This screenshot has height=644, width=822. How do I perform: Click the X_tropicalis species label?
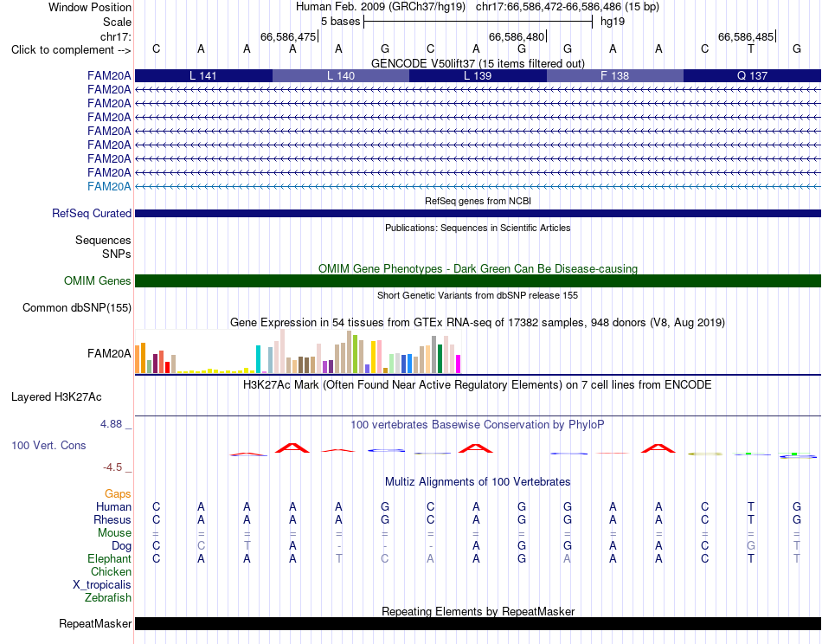[102, 585]
